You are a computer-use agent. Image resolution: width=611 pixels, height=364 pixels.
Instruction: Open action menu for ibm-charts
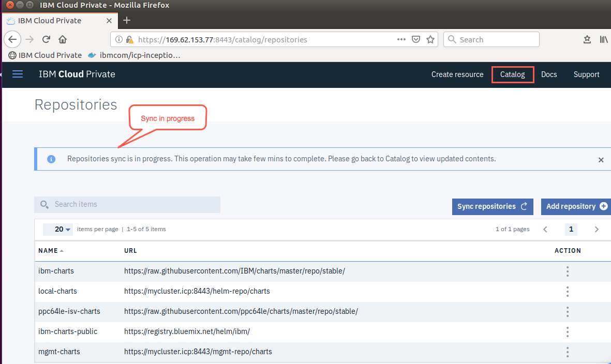568,271
